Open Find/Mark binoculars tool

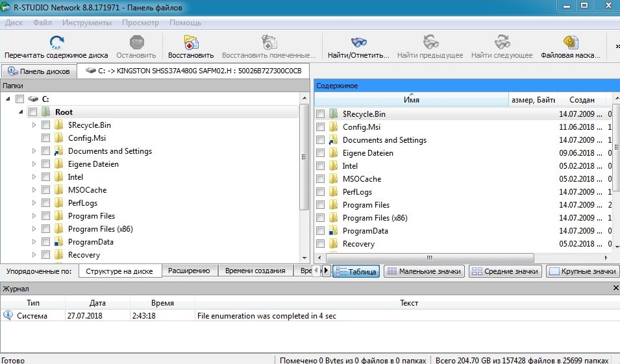pos(358,42)
